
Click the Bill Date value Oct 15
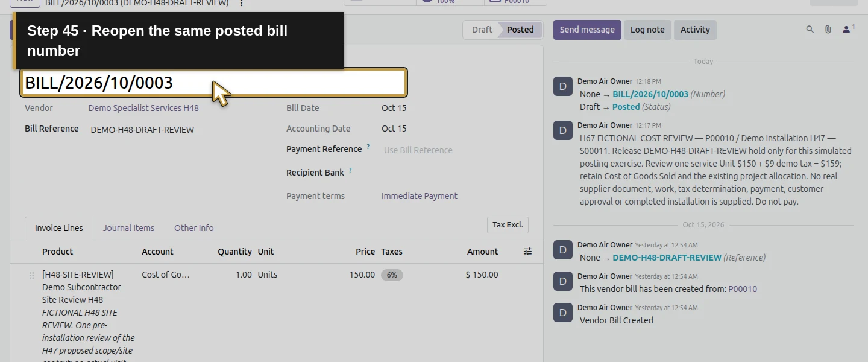pos(394,108)
